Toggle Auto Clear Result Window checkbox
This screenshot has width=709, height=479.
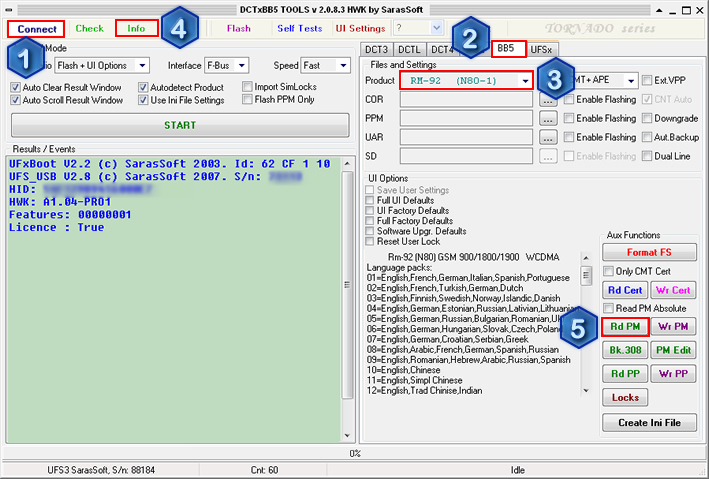tap(15, 87)
